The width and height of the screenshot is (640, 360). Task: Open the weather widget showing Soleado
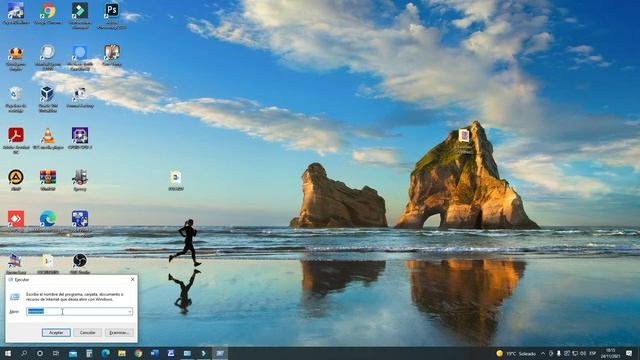click(516, 353)
